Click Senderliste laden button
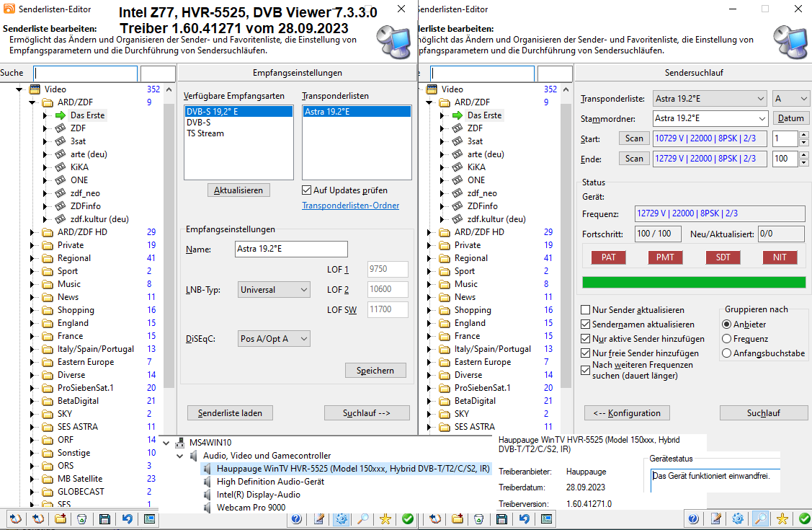 (x=230, y=413)
